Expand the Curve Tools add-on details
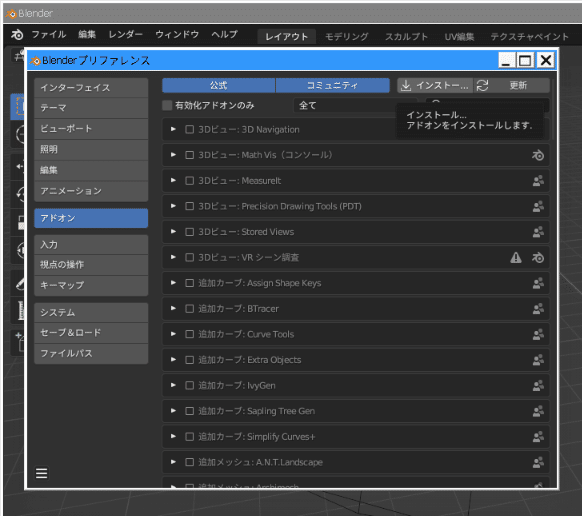Screen dimensions: 582x516 173,334
